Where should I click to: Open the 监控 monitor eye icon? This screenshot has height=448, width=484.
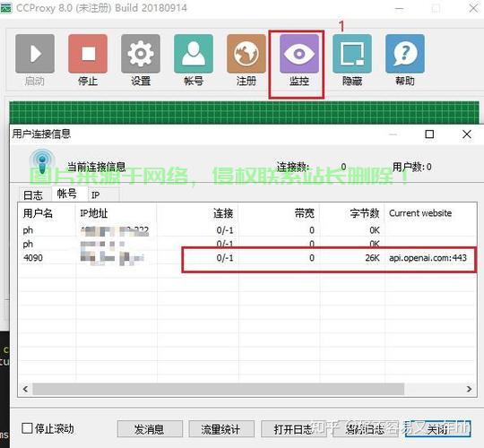(x=299, y=54)
